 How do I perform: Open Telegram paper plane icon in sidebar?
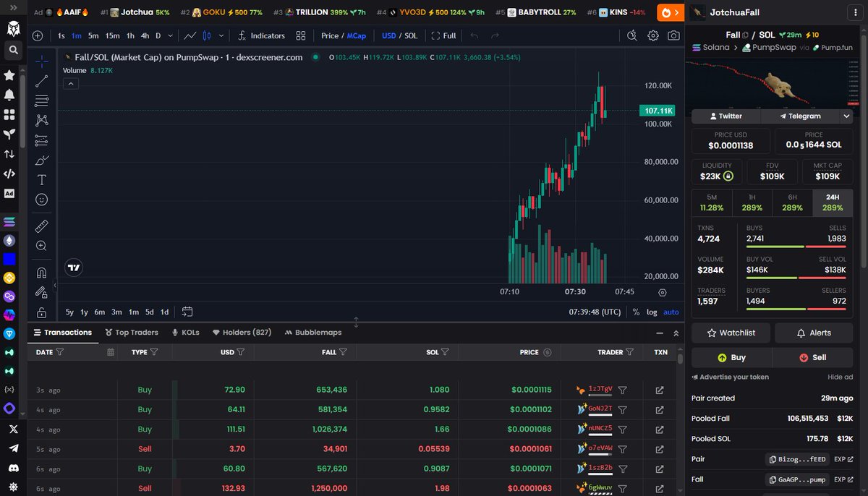click(13, 448)
